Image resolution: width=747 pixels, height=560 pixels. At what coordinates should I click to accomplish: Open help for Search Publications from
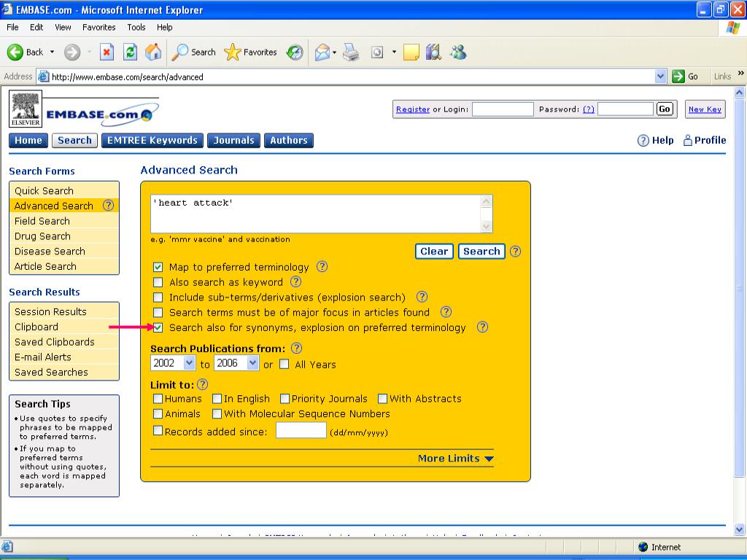click(x=296, y=348)
